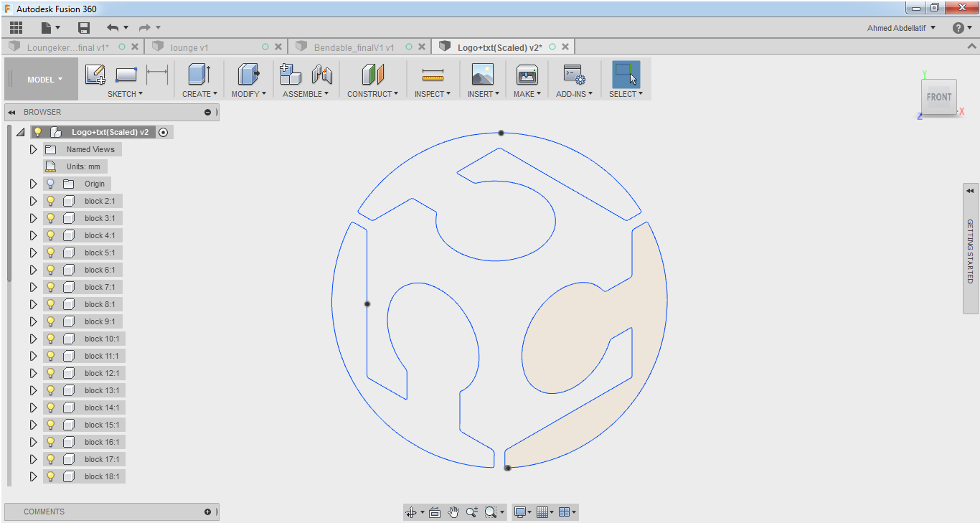Close the Logo+txt(Scaled) v2* tab

tap(565, 47)
